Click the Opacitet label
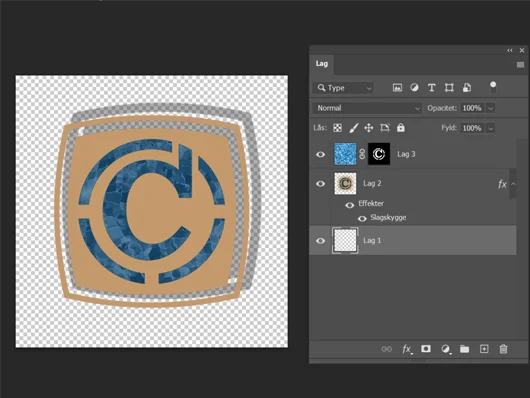The width and height of the screenshot is (530, 398). click(x=442, y=108)
